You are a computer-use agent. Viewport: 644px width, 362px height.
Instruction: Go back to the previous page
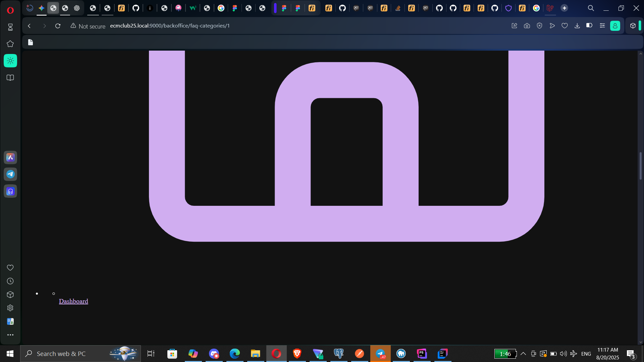(x=29, y=26)
